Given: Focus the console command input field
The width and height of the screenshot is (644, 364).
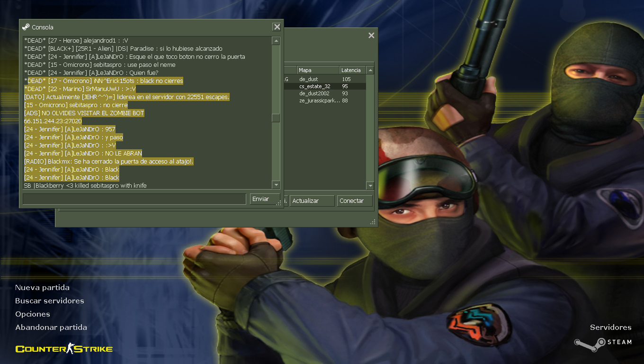Looking at the screenshot, I should click(134, 199).
